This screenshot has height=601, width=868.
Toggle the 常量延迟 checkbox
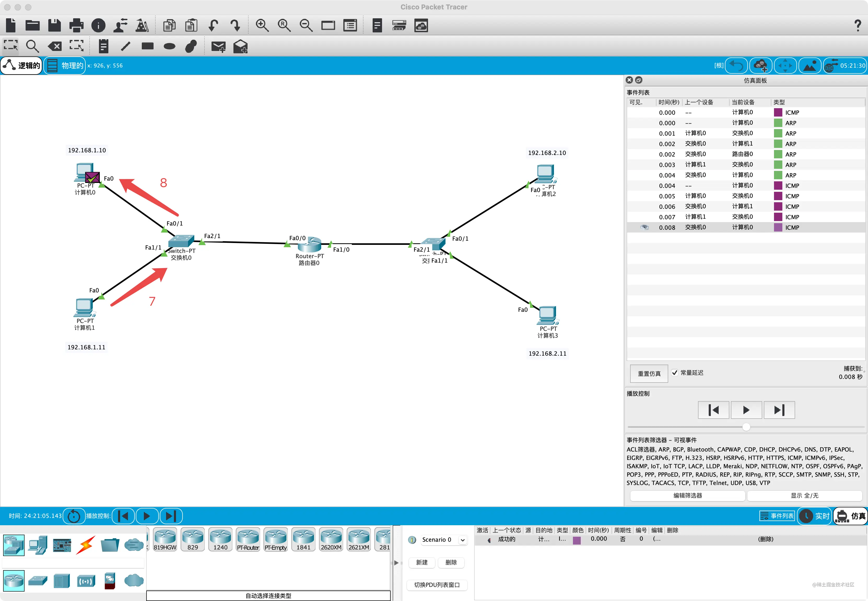(675, 372)
